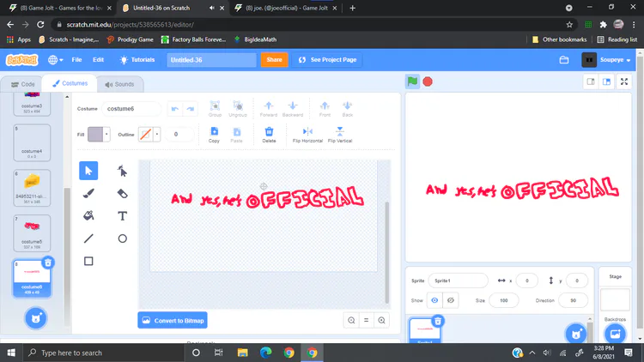Move selection Forward one layer
Screen dimensions: 644x362
click(x=269, y=109)
